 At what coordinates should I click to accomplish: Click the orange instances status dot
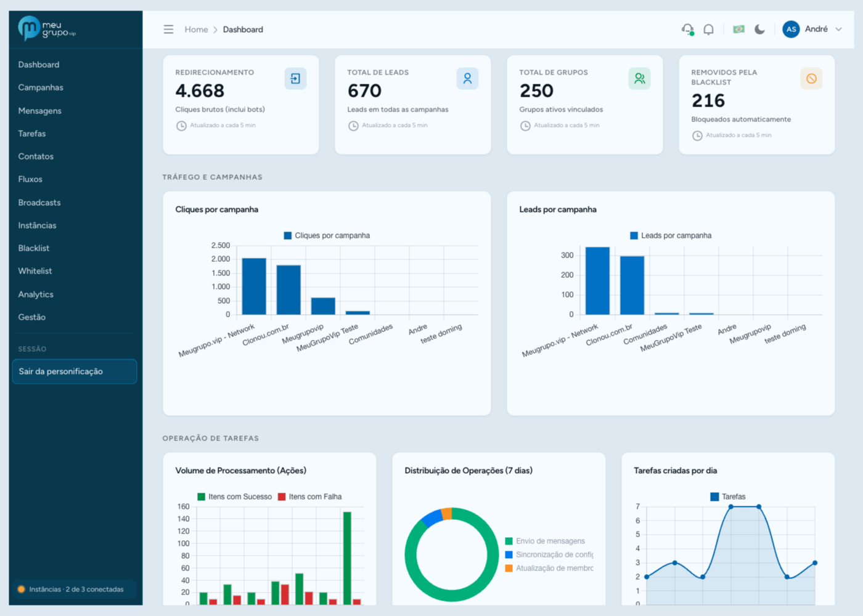tap(22, 589)
